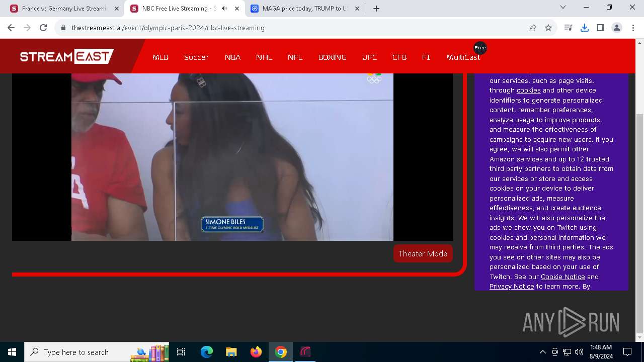The image size is (644, 362).
Task: Open the UFC section
Action: coord(370,57)
